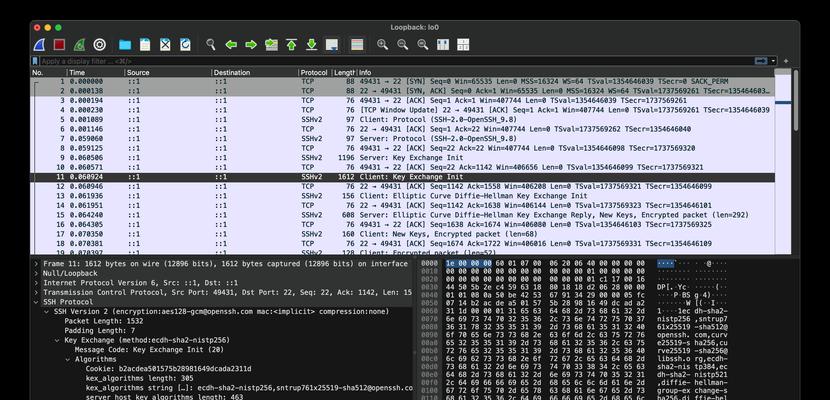This screenshot has width=830, height=400.
Task: Sort by the Source column header
Action: (x=168, y=72)
